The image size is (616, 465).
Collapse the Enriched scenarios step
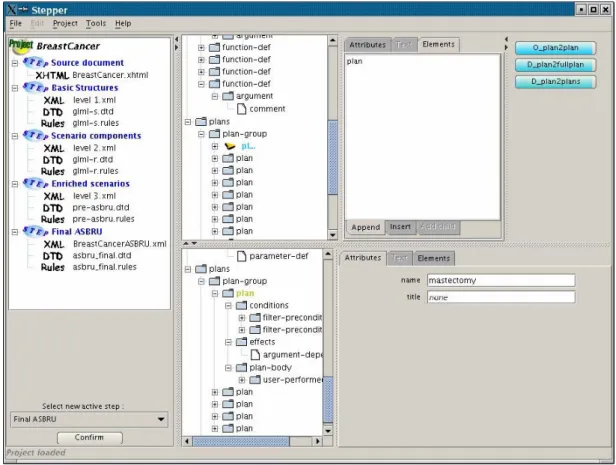click(15, 184)
